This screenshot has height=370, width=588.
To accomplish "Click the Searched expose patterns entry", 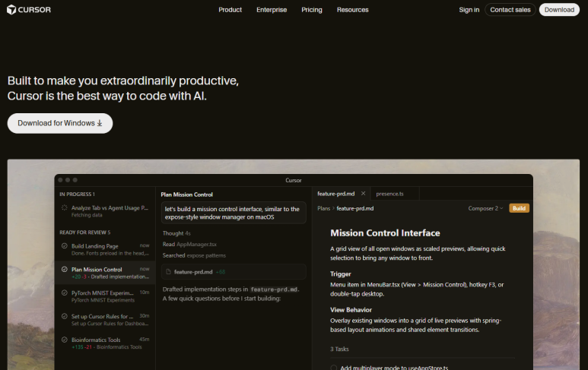I will (194, 255).
